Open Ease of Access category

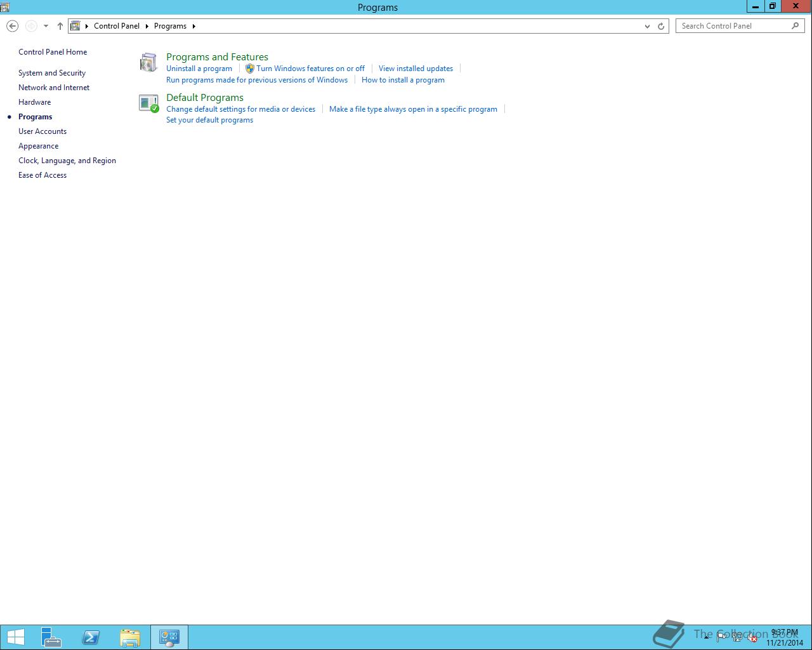(x=43, y=175)
